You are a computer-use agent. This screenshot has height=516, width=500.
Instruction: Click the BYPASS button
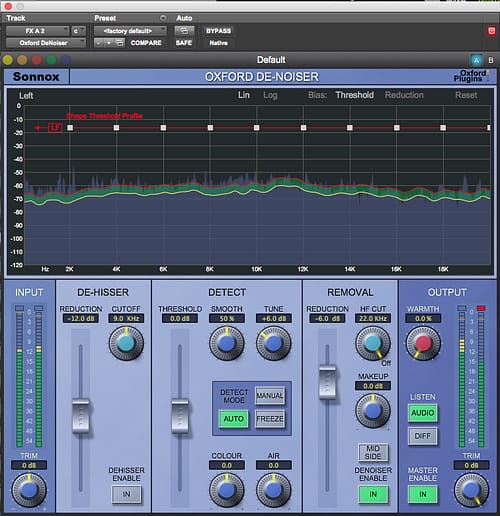click(218, 31)
